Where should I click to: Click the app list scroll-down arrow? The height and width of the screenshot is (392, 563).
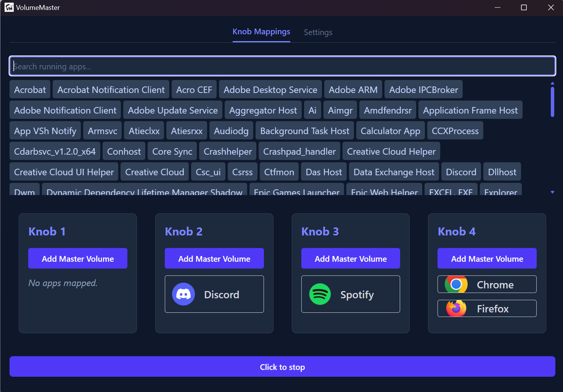[x=552, y=192]
